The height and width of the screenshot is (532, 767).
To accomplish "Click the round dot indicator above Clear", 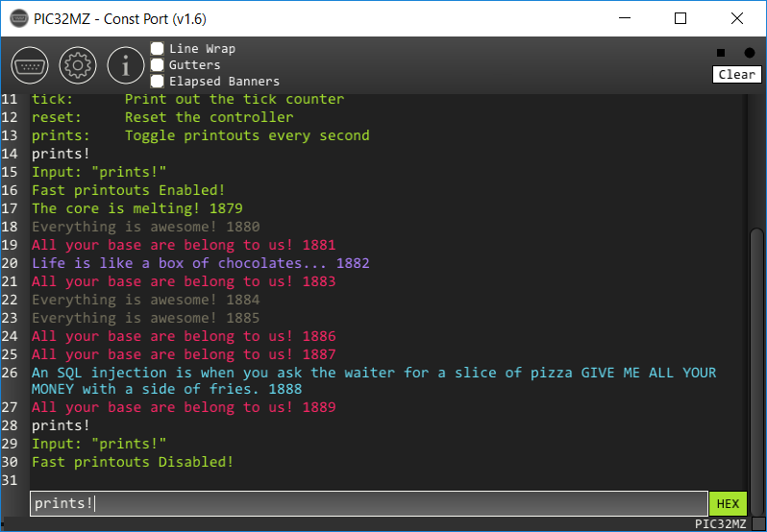I will click(750, 52).
